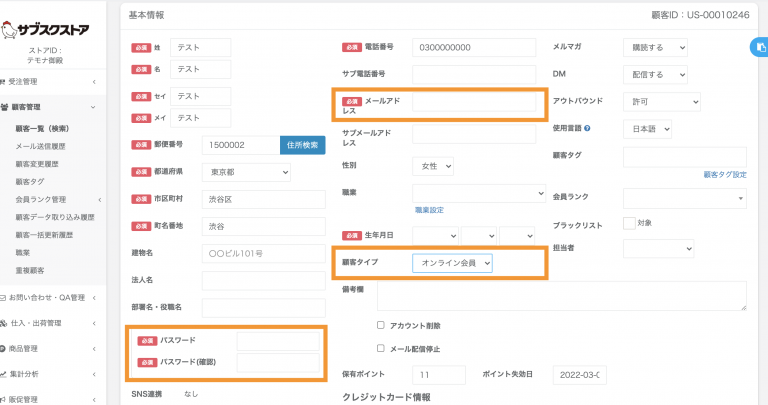Open the 会員ランク dropdown
Viewport: 768px width, 405px height.
[684, 198]
